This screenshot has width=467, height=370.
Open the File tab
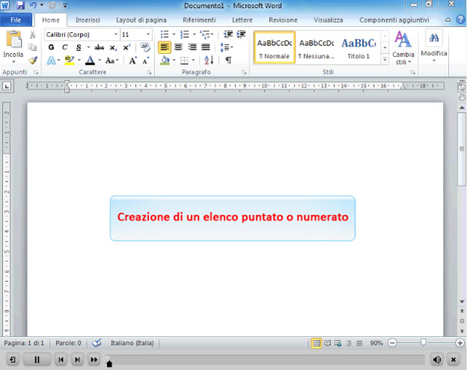point(16,20)
